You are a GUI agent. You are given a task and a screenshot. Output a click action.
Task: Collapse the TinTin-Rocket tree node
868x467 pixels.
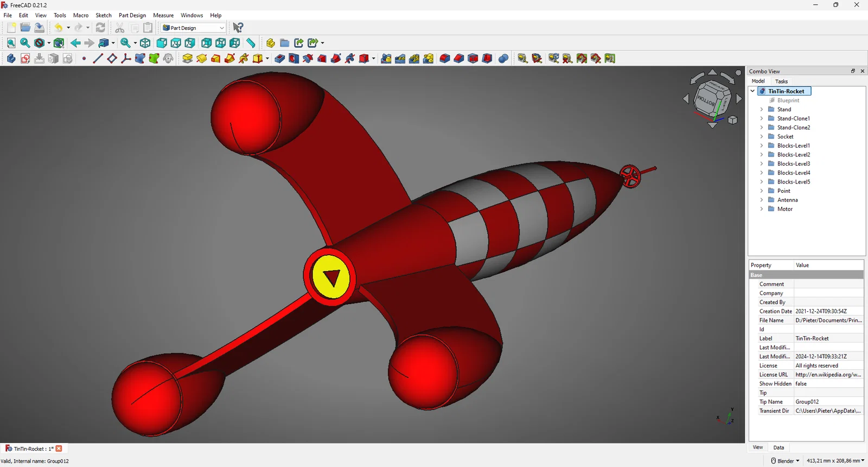(x=753, y=91)
